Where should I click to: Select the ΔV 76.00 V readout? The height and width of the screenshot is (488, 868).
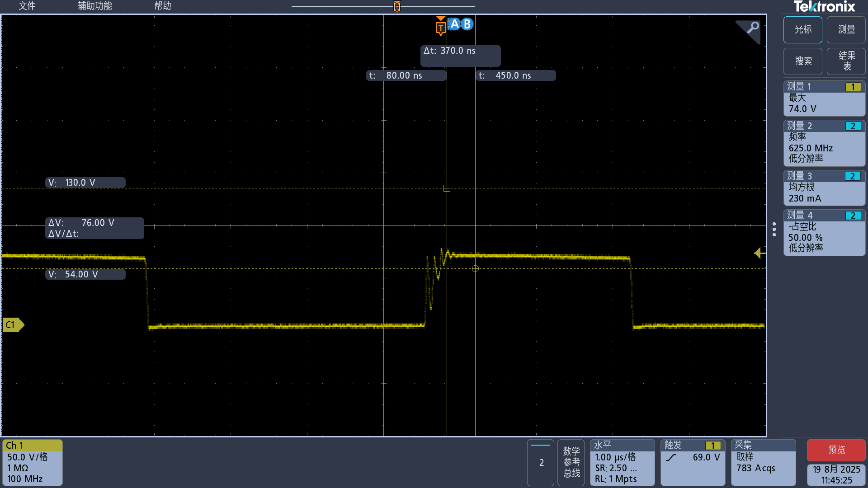click(x=94, y=228)
